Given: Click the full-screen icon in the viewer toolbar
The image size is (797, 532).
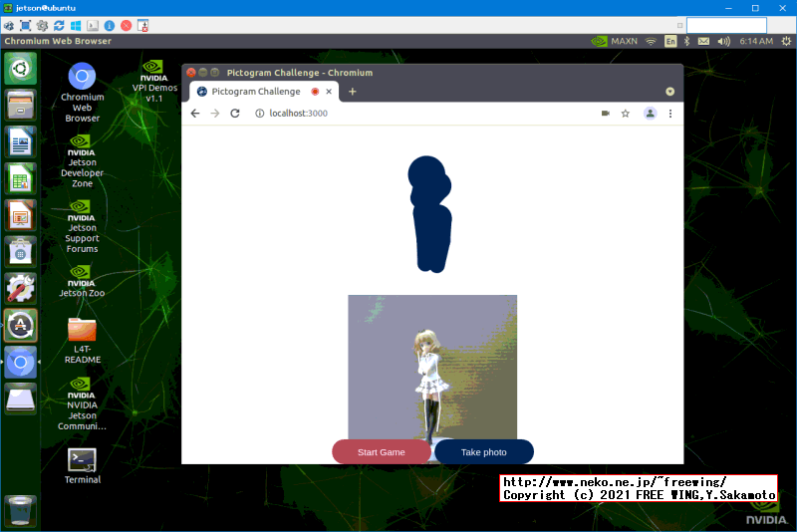Looking at the screenshot, I should 26,26.
